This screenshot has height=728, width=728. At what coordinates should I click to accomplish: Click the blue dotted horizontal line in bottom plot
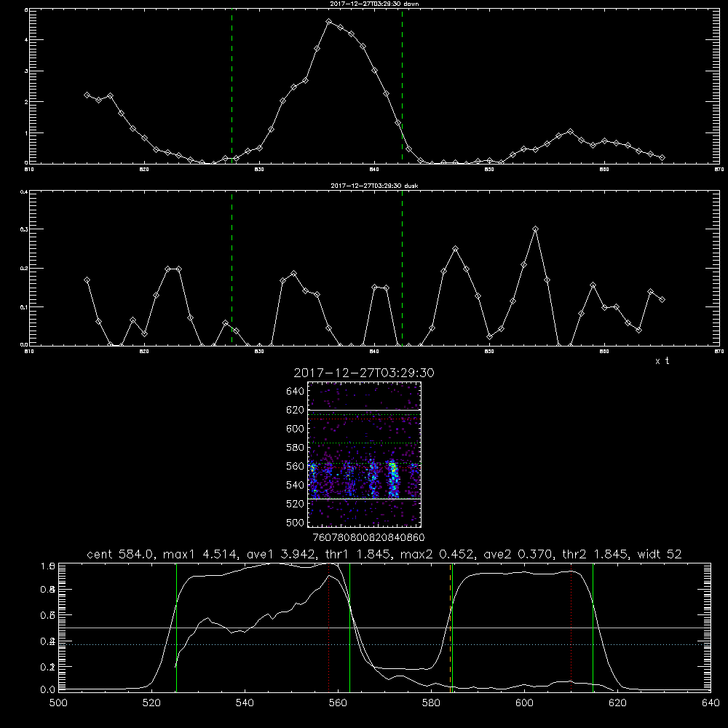[384, 644]
